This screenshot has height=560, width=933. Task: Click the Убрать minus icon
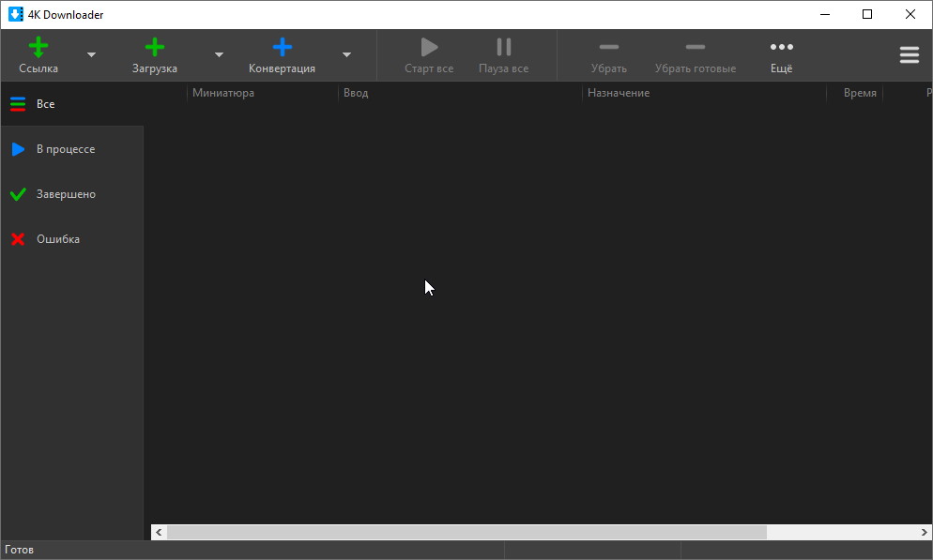[608, 48]
